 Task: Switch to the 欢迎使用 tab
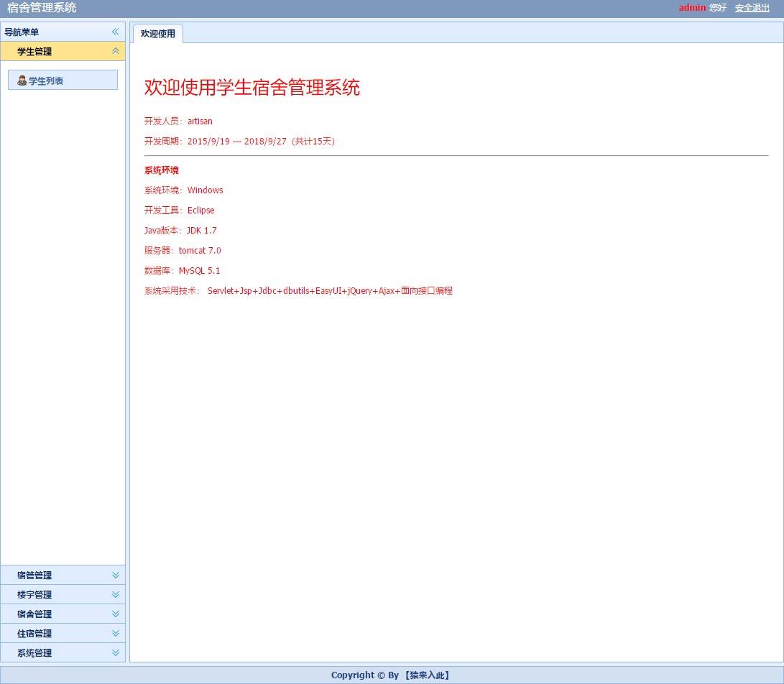pos(157,33)
